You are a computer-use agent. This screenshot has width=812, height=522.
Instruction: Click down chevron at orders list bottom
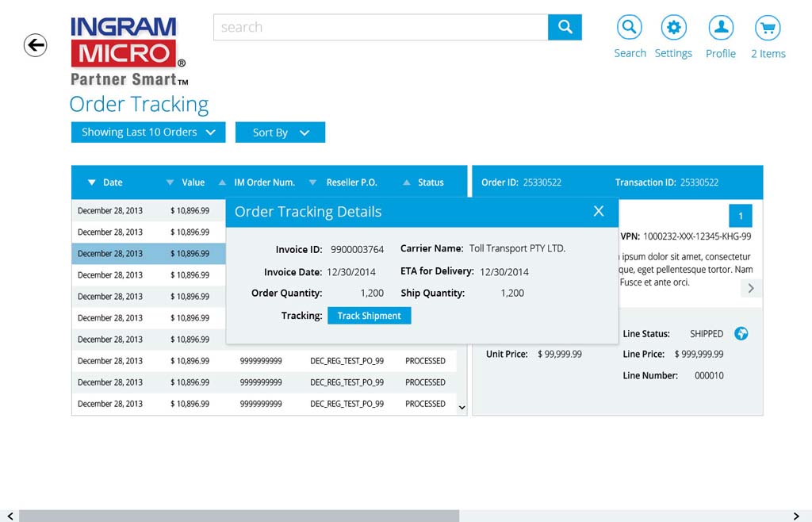[462, 407]
